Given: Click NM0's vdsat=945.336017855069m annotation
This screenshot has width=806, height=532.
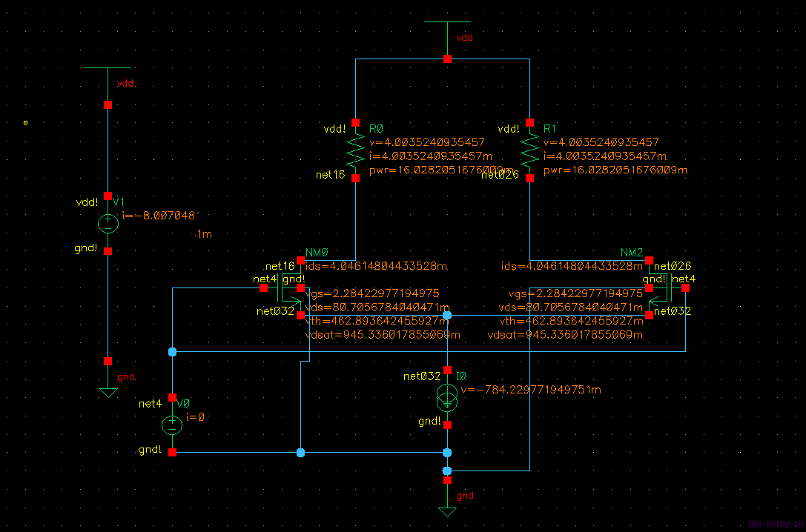Looking at the screenshot, I should point(383,335).
